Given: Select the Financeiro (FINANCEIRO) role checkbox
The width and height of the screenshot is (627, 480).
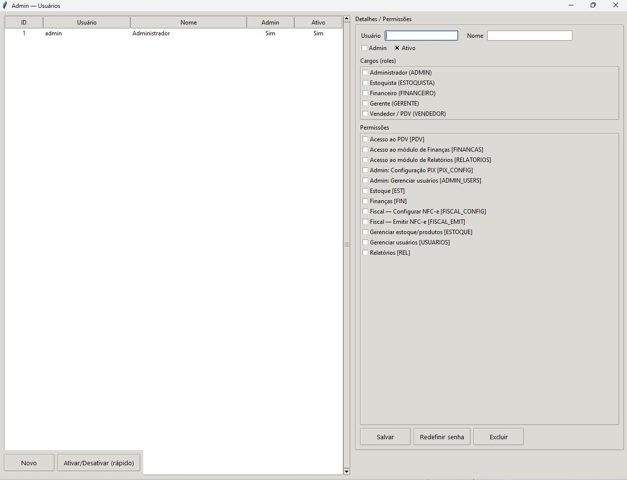Looking at the screenshot, I should pos(366,93).
